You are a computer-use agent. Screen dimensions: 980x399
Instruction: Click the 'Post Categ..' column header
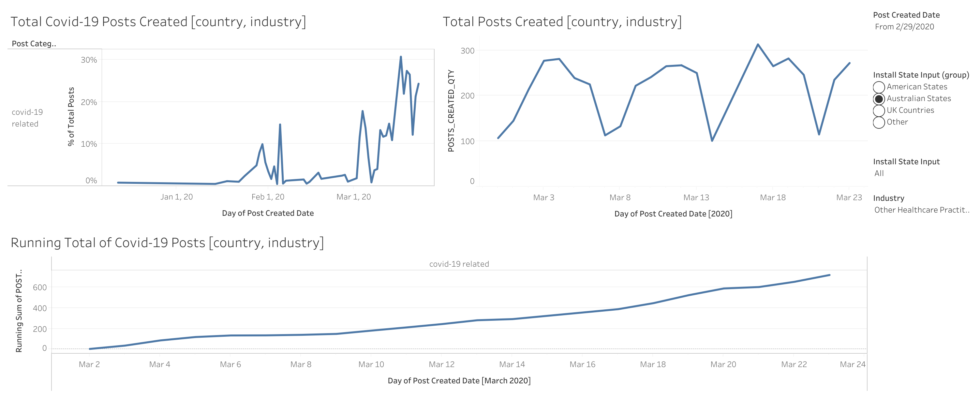point(34,44)
